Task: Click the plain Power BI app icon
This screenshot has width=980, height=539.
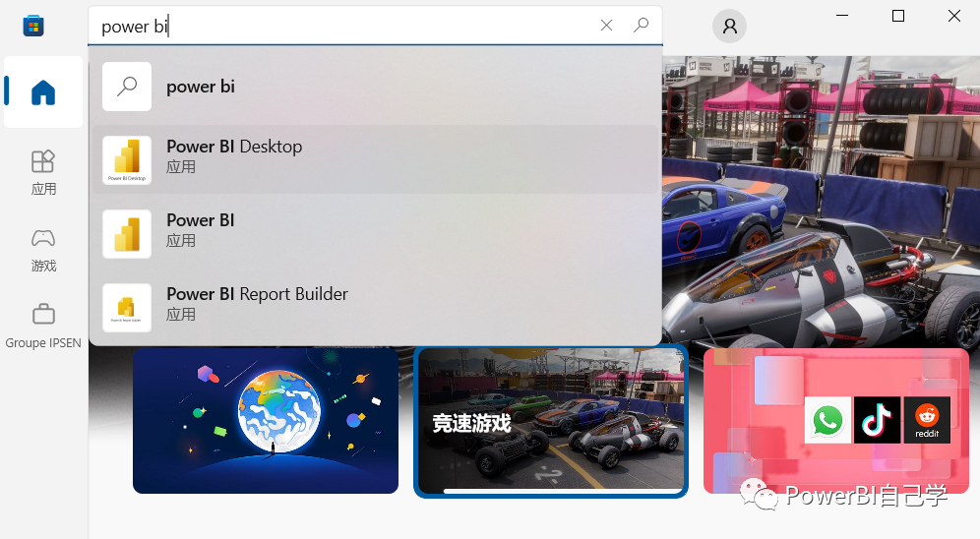Action: click(127, 233)
